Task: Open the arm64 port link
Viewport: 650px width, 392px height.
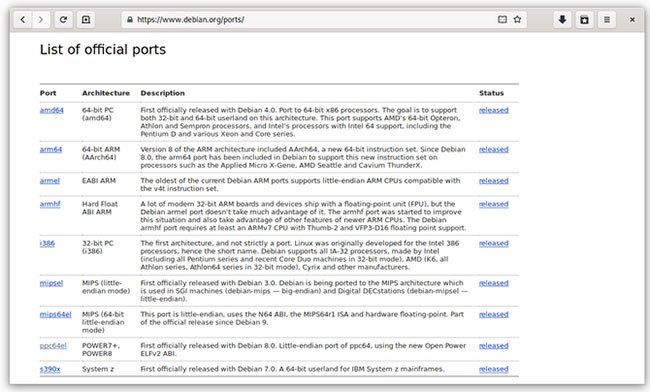Action: [51, 149]
